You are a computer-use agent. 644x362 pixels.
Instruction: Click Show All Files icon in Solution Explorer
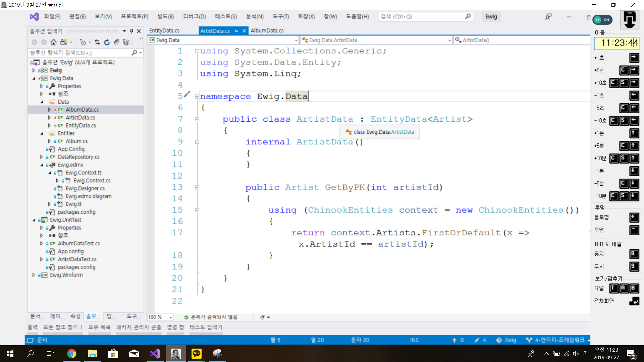pos(126,42)
